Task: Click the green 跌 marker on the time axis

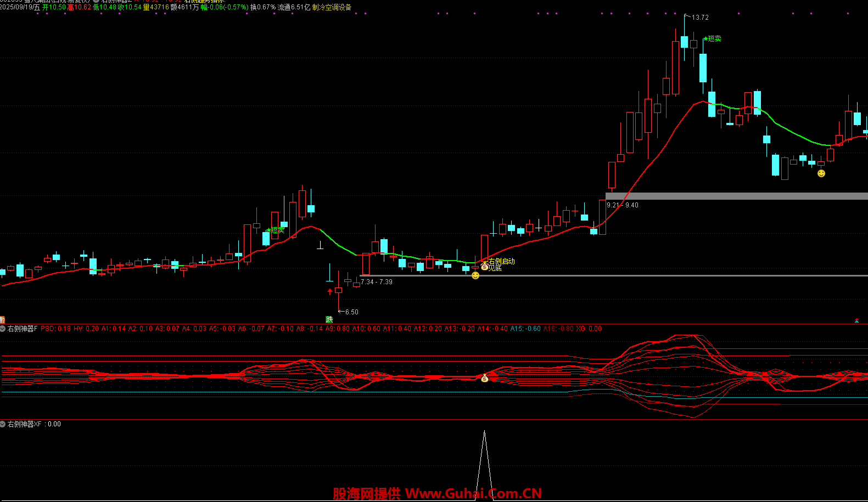Action: coord(329,319)
